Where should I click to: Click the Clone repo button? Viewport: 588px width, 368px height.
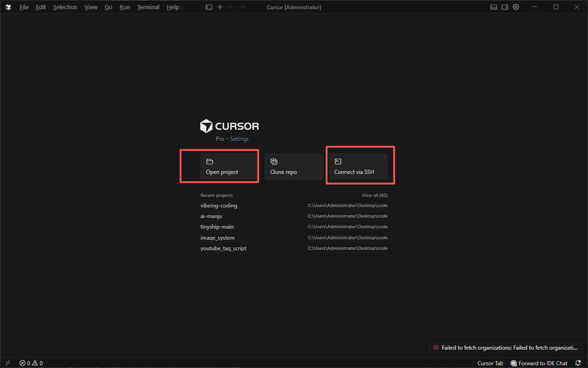tap(294, 167)
